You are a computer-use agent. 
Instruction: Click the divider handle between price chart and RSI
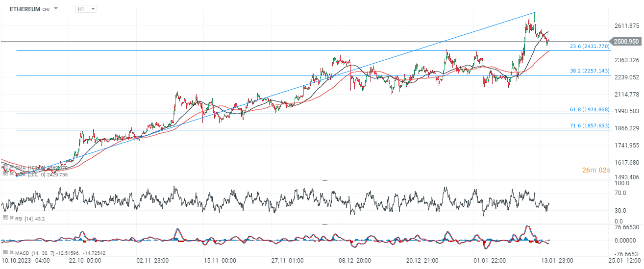pyautogui.click(x=324, y=180)
